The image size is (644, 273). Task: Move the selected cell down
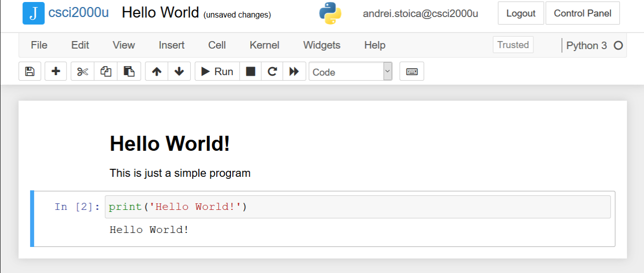pos(179,72)
